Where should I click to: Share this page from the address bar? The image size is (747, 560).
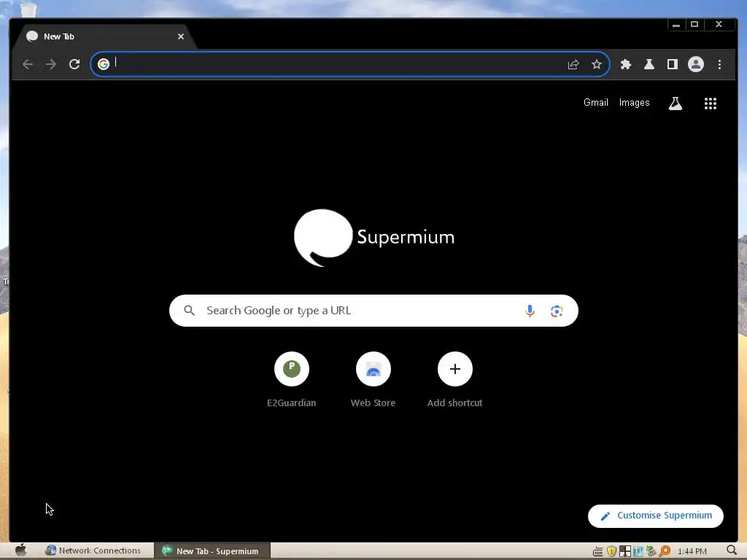coord(573,64)
